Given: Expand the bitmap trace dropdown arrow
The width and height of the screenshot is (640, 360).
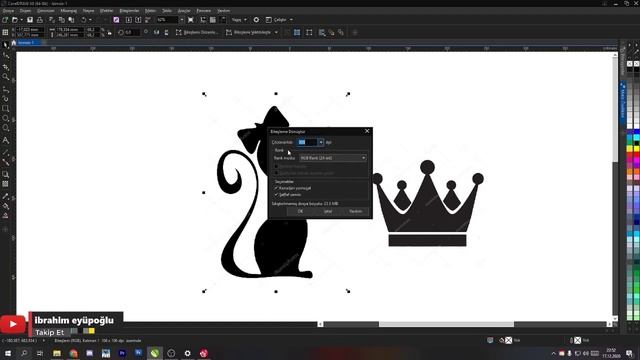Looking at the screenshot, I should (276, 32).
